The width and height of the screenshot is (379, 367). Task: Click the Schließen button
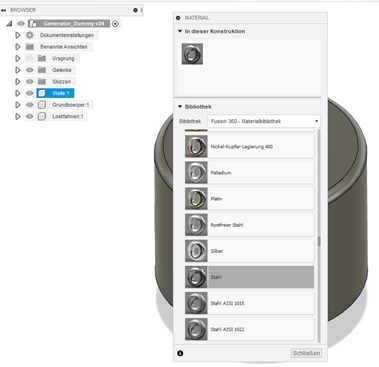pyautogui.click(x=306, y=353)
